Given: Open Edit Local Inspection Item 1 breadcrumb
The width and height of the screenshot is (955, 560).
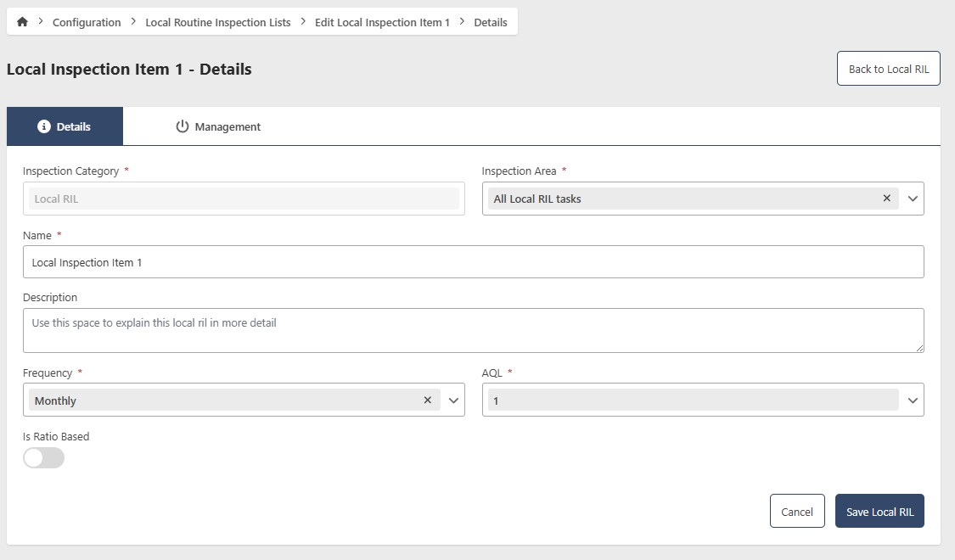Looking at the screenshot, I should point(382,22).
